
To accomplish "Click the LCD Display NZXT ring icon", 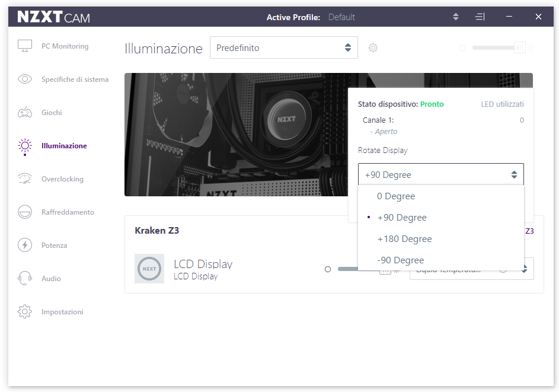I will pyautogui.click(x=149, y=269).
